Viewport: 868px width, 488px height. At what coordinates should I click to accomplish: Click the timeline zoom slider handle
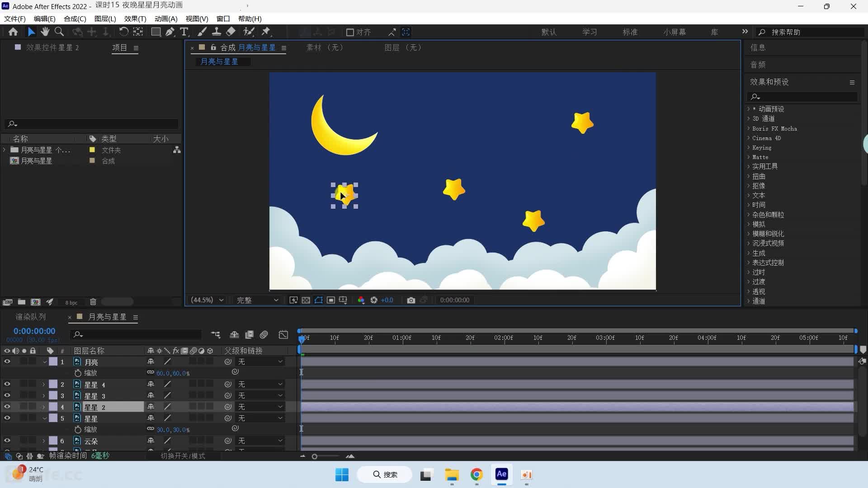315,456
